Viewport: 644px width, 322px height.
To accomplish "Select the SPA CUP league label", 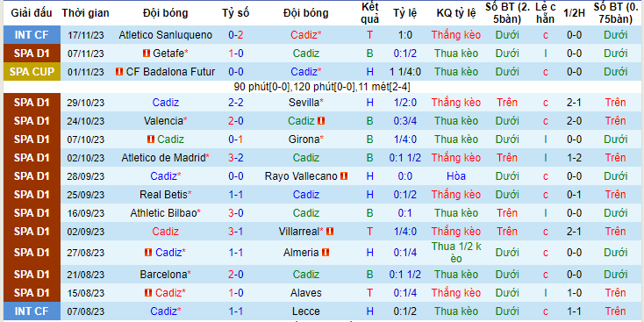I will click(32, 71).
